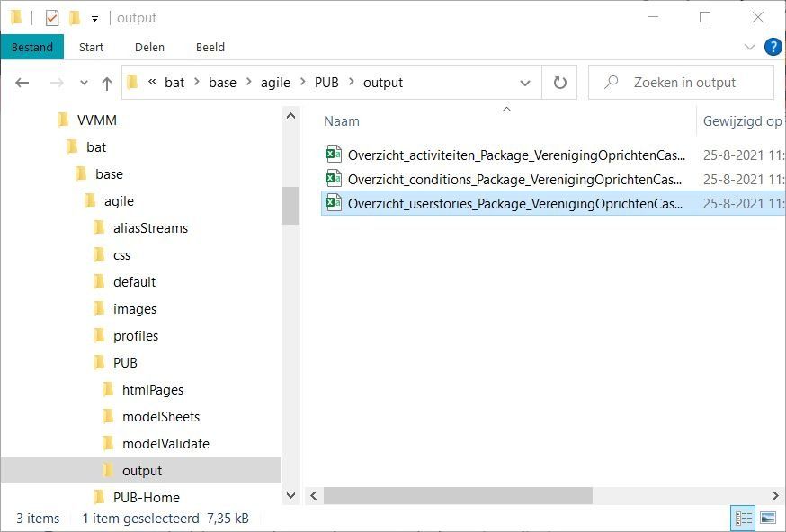Open the profiles folder in tree
786x532 pixels.
135,336
